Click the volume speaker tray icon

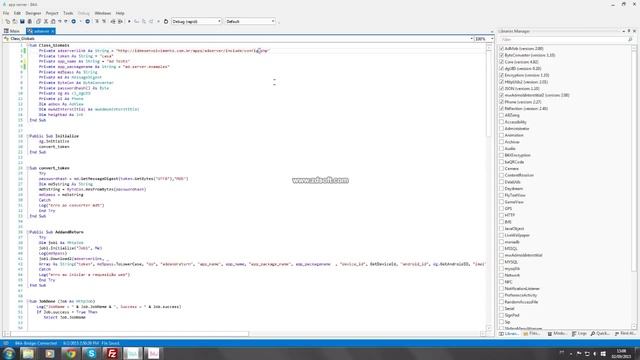click(595, 354)
